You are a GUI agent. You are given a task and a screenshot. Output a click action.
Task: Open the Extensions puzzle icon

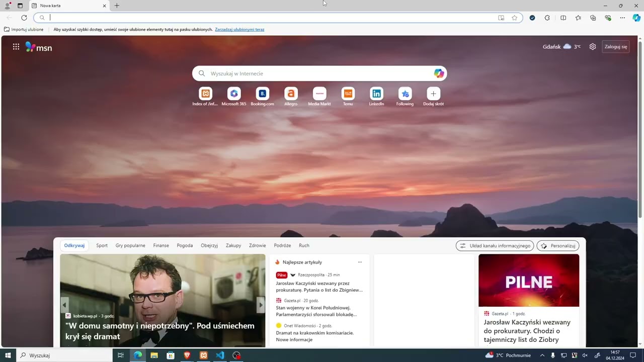[x=547, y=18]
